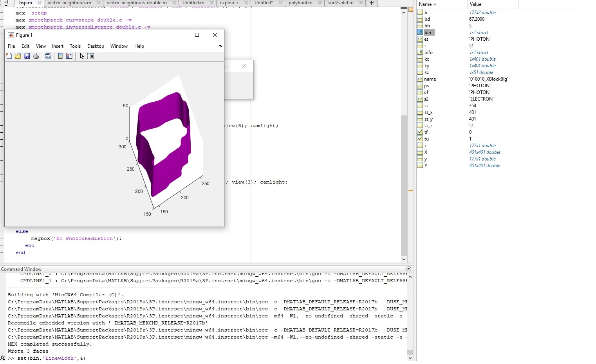Click New Figure icon in Figure 1 toolbar
Viewport: 596px width, 364px height.
[9, 56]
